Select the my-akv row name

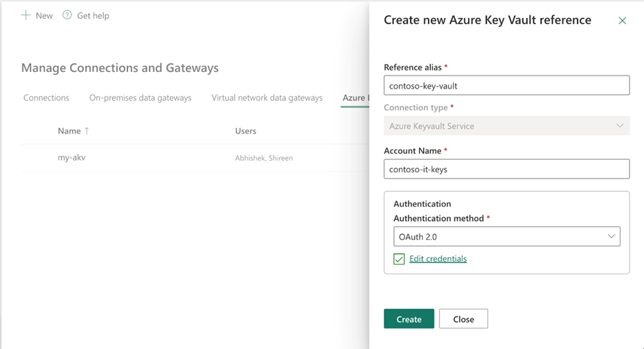tap(71, 158)
